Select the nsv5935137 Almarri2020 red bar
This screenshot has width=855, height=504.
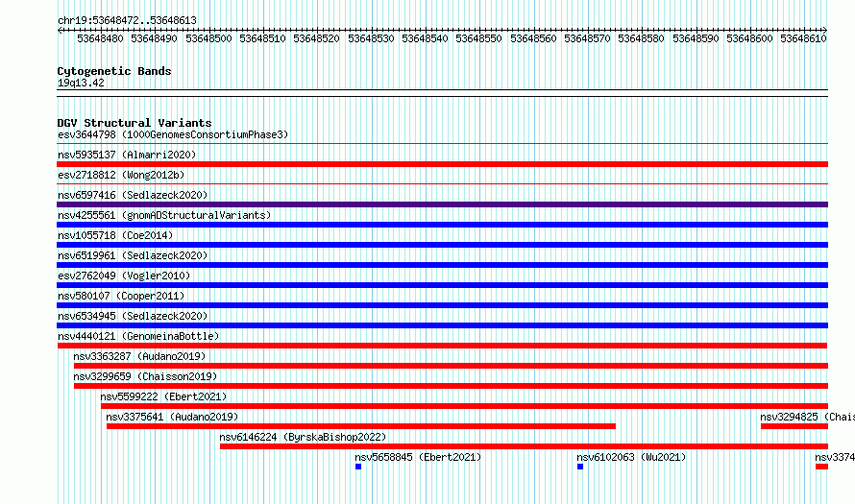pyautogui.click(x=442, y=164)
